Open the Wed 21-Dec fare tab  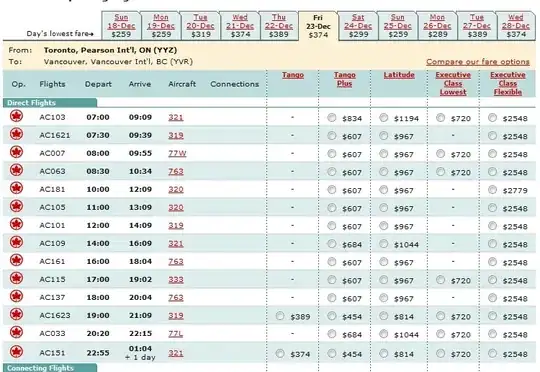click(240, 26)
